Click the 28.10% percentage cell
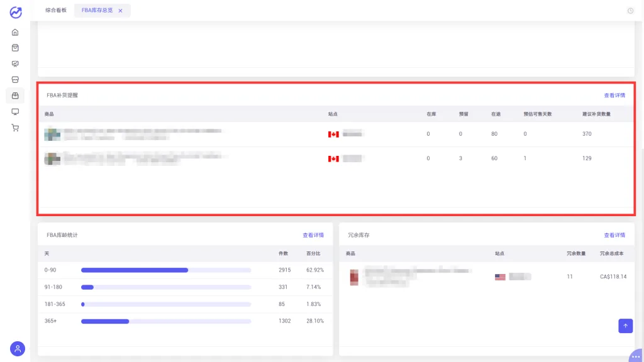The image size is (644, 362). (x=315, y=321)
